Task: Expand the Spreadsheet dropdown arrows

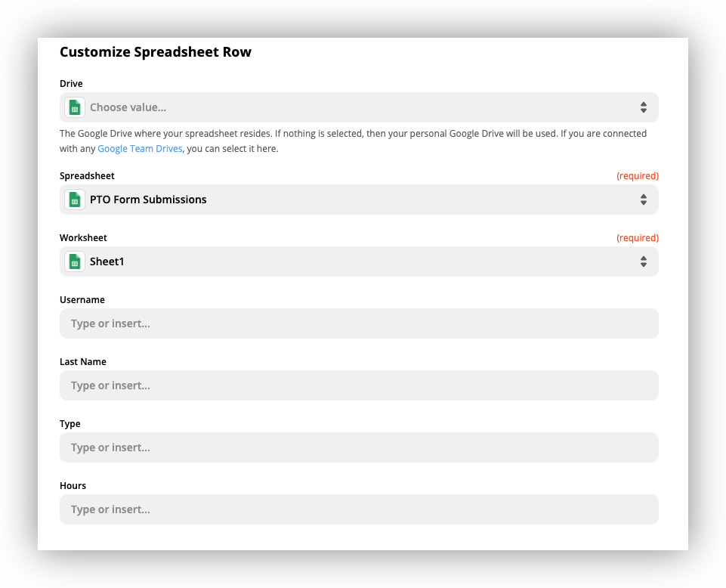Action: tap(643, 200)
